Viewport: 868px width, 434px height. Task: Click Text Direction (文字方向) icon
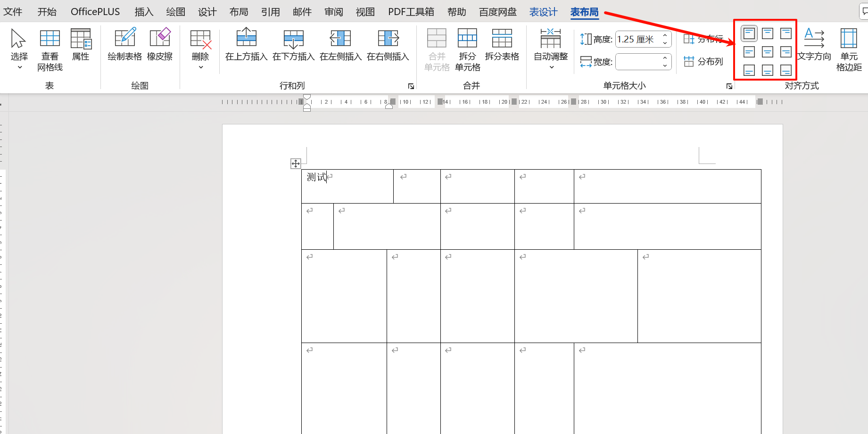[814, 39]
